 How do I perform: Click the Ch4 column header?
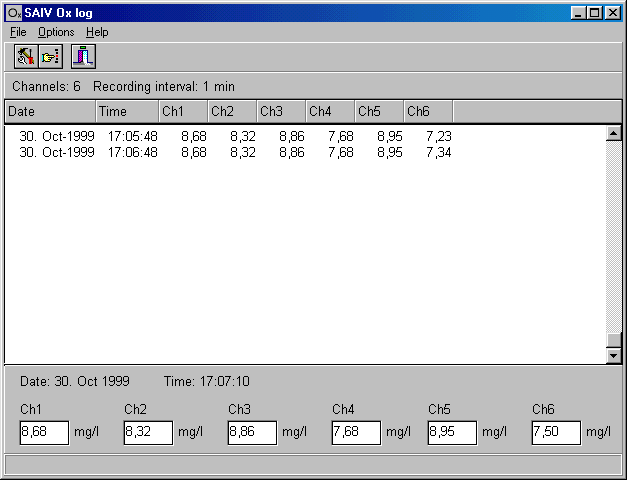330,111
